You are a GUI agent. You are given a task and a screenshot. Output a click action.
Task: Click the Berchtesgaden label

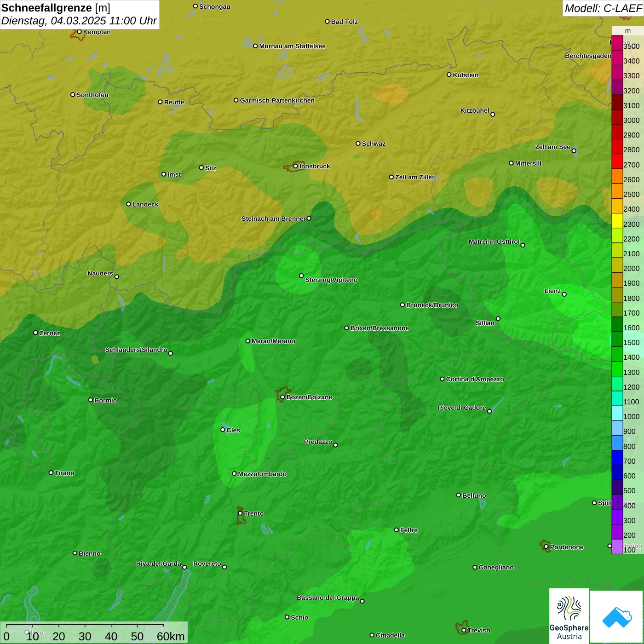tap(588, 56)
